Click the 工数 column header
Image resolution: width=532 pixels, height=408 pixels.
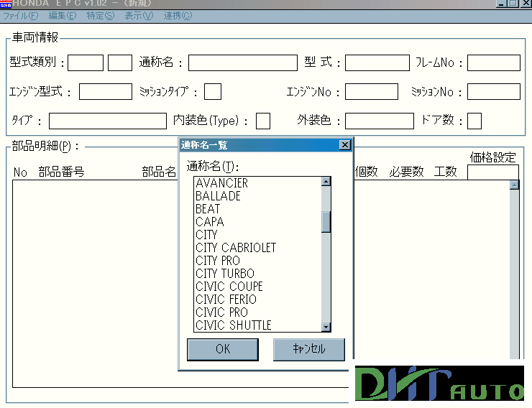point(446,172)
